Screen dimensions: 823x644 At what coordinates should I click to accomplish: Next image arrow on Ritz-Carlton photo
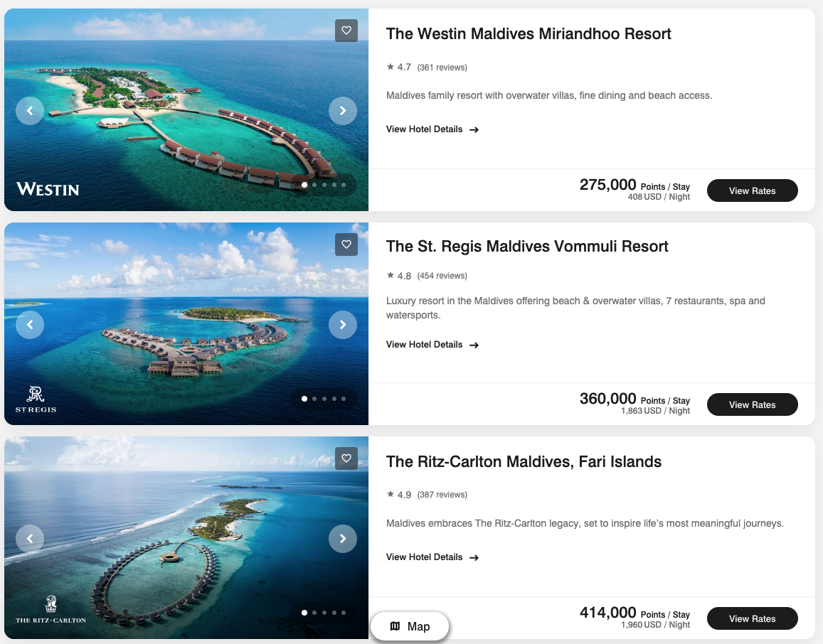[x=343, y=539]
